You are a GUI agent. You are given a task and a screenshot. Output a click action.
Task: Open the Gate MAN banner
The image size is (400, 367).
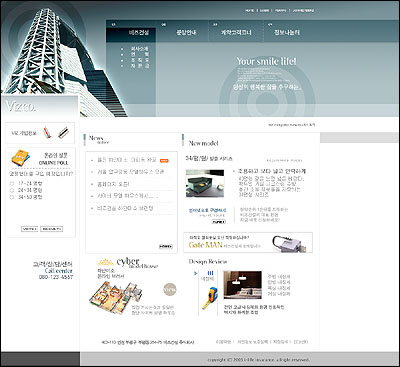pyautogui.click(x=248, y=242)
